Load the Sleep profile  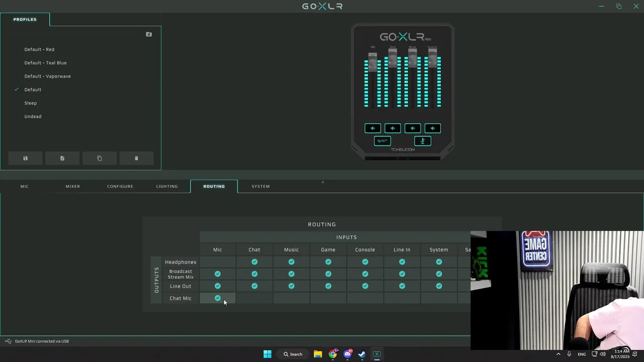pos(31,103)
